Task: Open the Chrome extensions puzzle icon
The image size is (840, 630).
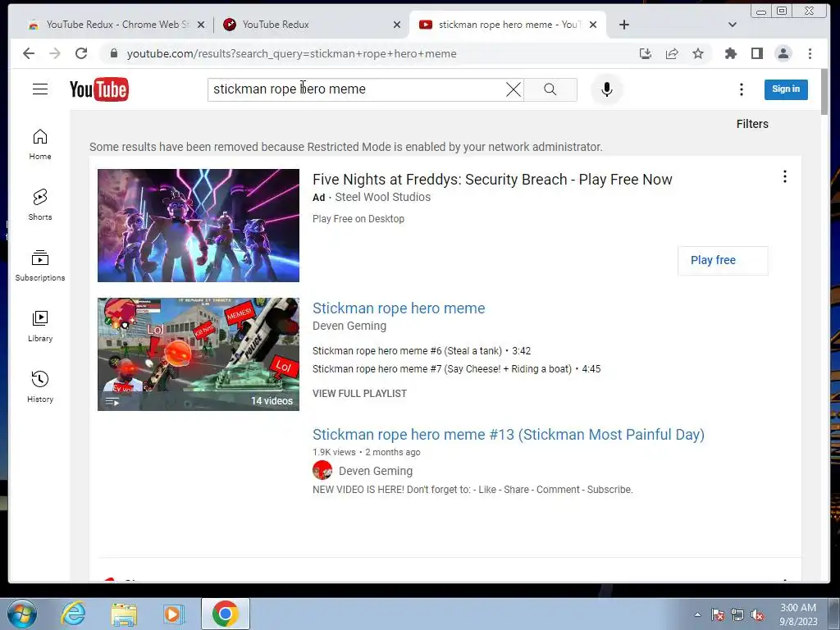Action: (731, 53)
